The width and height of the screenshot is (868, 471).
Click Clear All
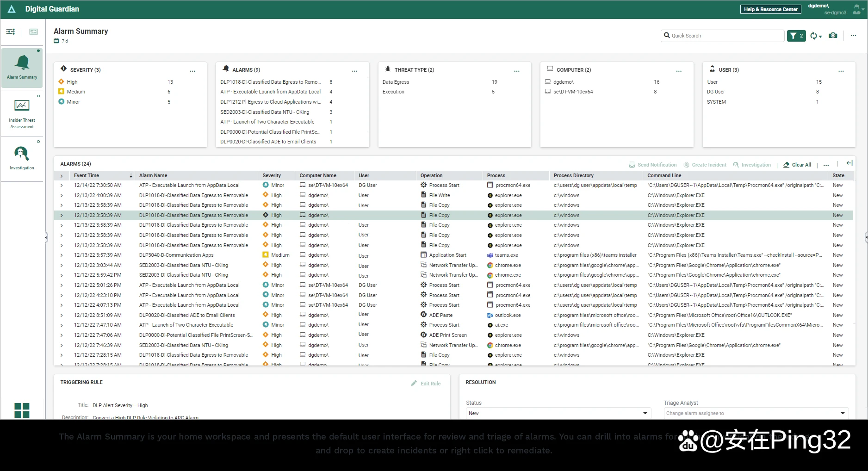point(797,165)
